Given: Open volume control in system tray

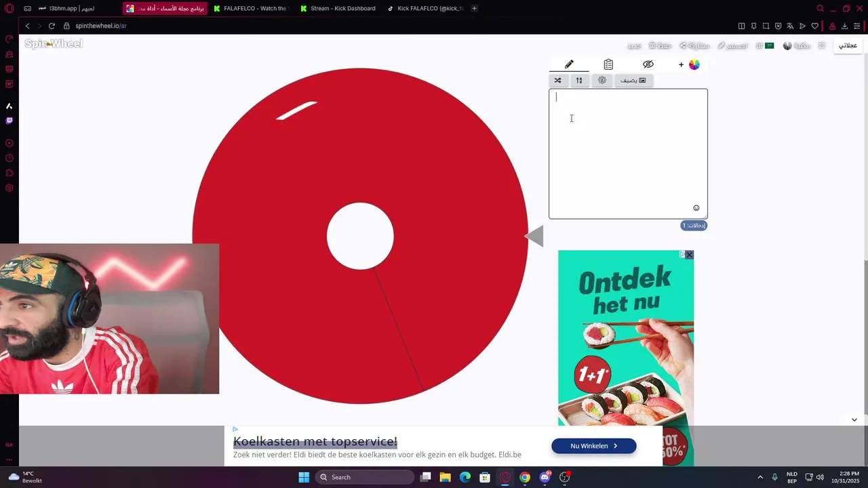Looking at the screenshot, I should (x=820, y=477).
